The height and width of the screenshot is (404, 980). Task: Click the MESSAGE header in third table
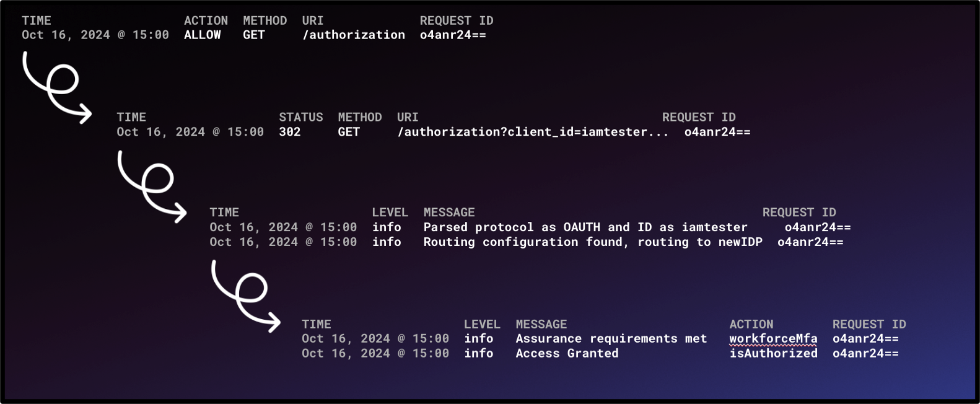click(449, 213)
